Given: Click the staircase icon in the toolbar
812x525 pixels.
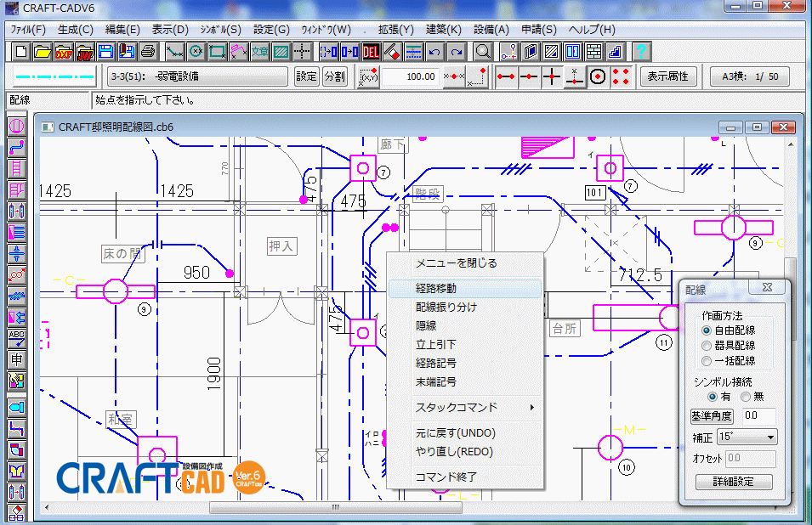Looking at the screenshot, I should coord(615,52).
